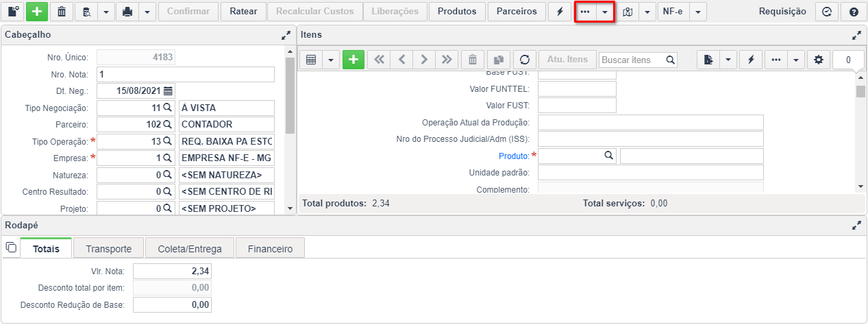Open the arrow beside the document search icon
The height and width of the screenshot is (325, 868).
pos(106,12)
